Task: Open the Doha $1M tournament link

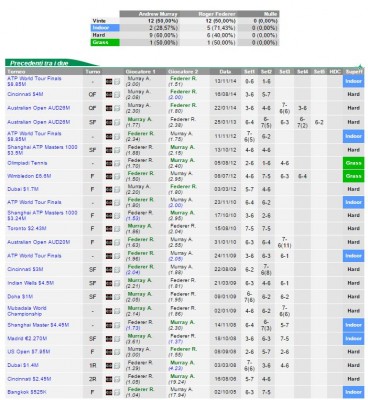Action: tap(20, 296)
